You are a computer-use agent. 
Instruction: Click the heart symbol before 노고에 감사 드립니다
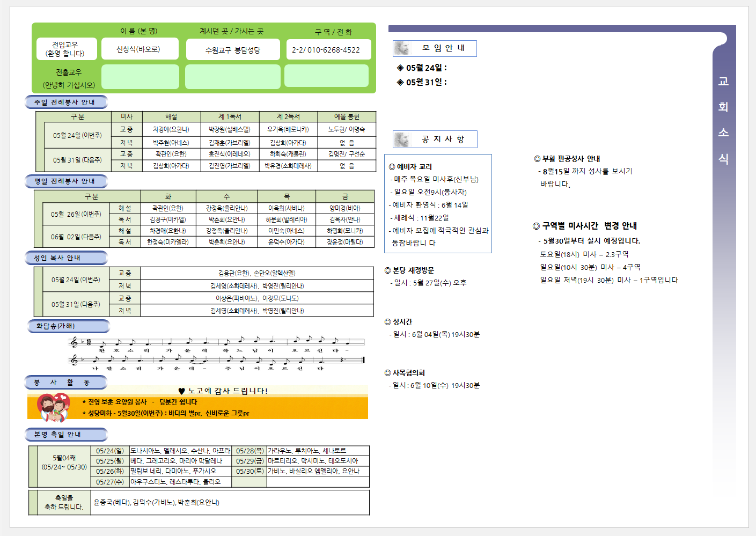pyautogui.click(x=181, y=391)
